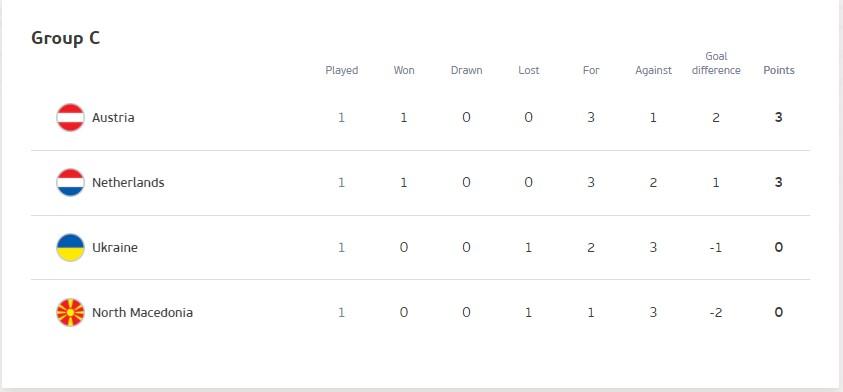Select the Ukraine team name
843x392 pixels.
[x=115, y=247]
